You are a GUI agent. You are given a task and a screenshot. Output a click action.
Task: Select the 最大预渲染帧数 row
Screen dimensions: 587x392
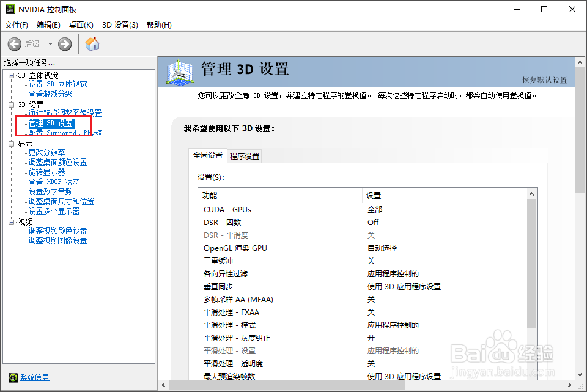[x=362, y=376]
